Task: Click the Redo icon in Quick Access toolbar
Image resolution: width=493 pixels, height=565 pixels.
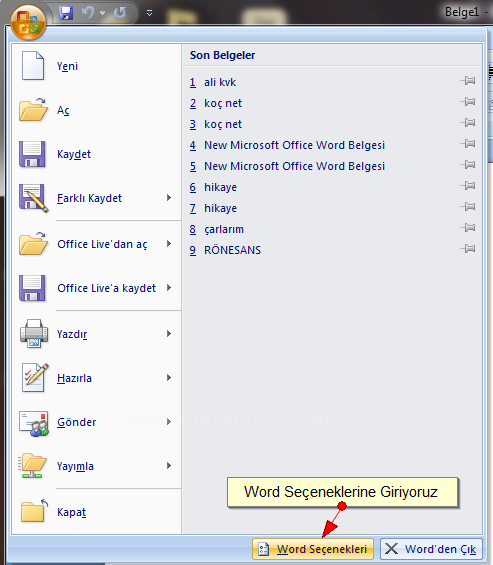Action: pos(120,13)
